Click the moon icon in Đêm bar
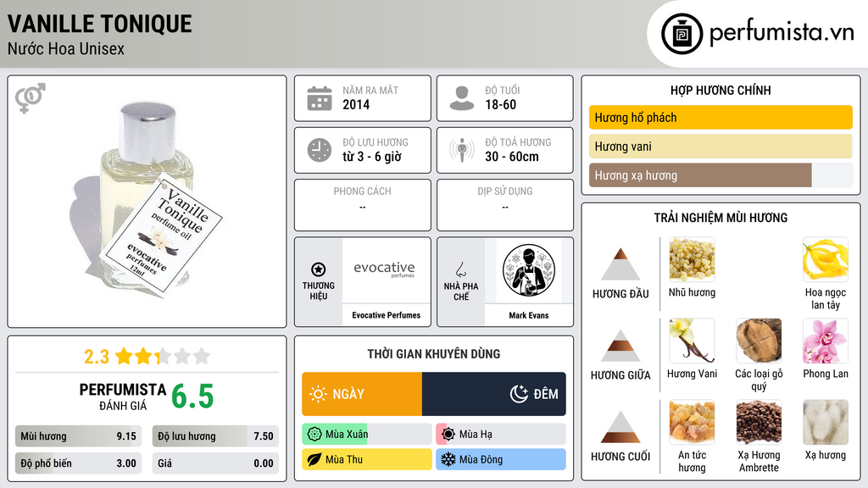The image size is (868, 488). 519,394
